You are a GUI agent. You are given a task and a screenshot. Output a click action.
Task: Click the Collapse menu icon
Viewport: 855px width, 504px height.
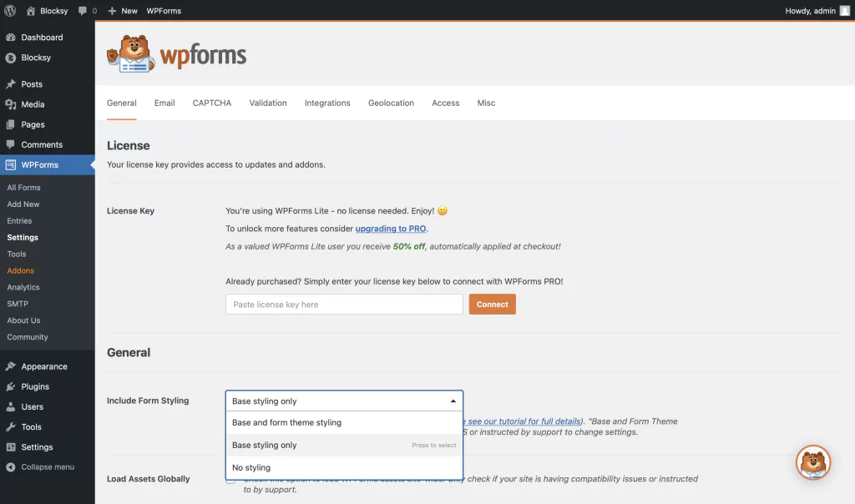[11, 467]
